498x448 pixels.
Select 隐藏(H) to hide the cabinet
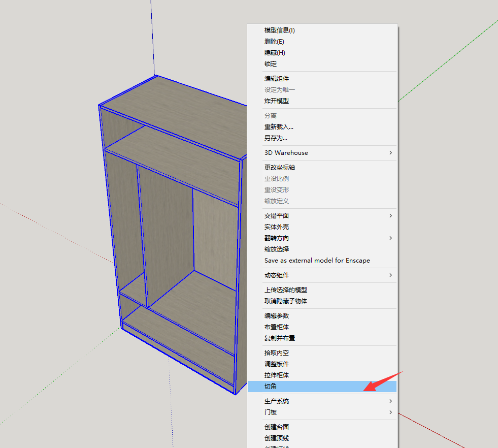pos(275,53)
